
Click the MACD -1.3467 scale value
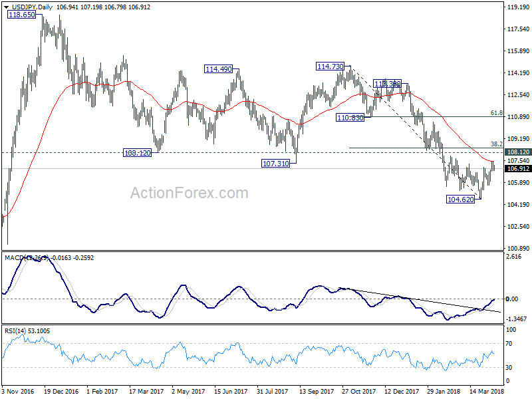click(516, 319)
